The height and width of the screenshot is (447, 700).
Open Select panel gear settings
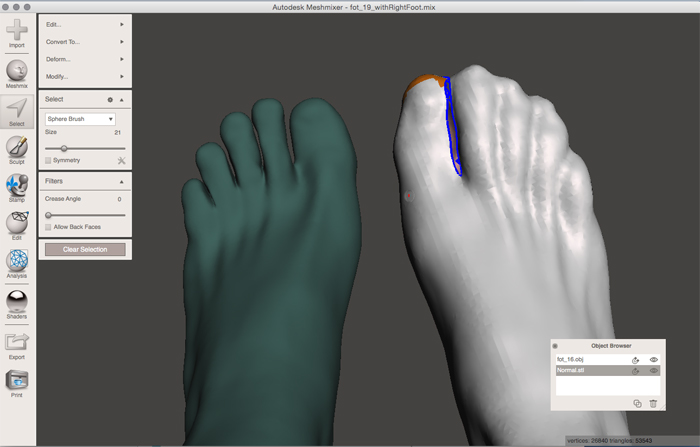tap(110, 100)
